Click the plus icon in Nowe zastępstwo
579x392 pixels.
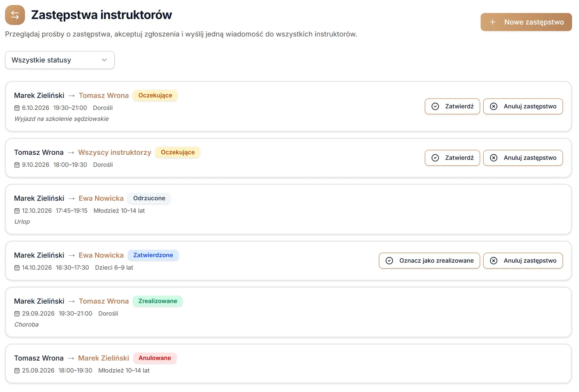click(493, 22)
